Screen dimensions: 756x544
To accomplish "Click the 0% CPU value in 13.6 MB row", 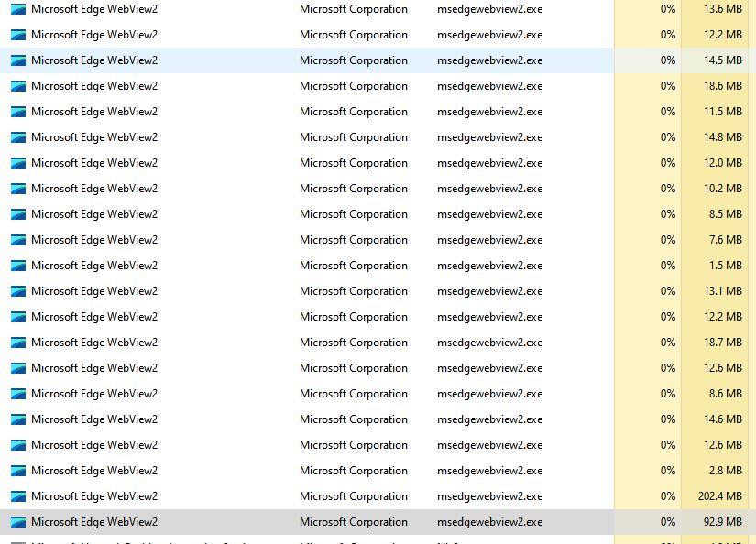I will tap(668, 9).
